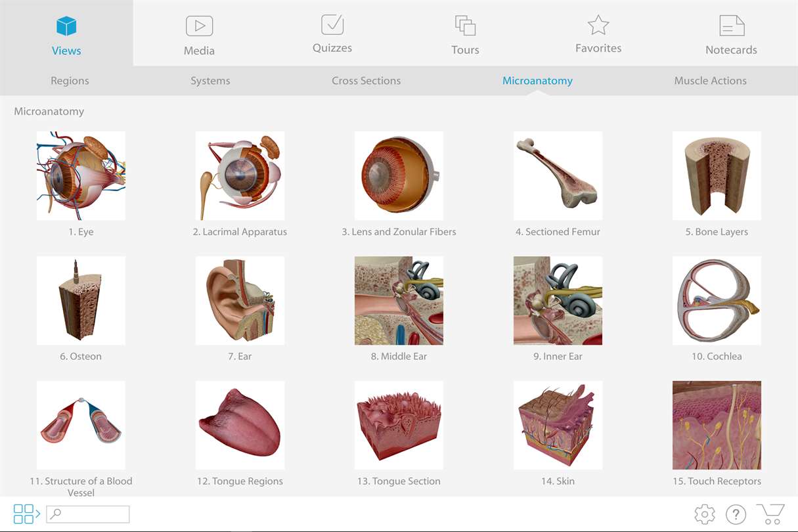Click the '1. Eye' caption

click(81, 232)
